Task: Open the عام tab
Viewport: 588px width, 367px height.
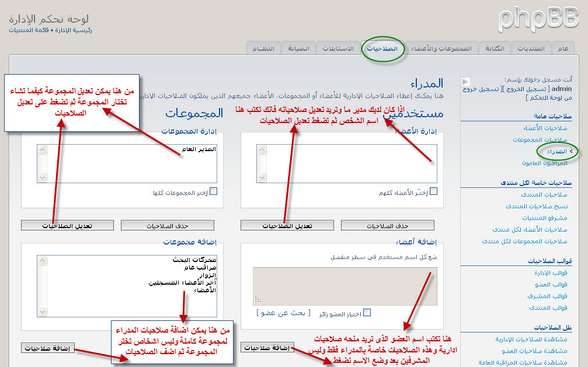Action: pyautogui.click(x=563, y=49)
